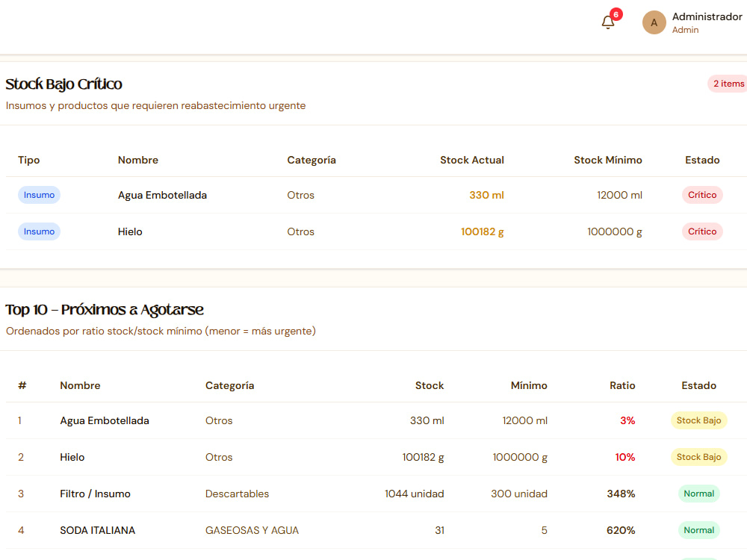747x560 pixels.
Task: Click the 620% ratio value
Action: [x=621, y=530]
